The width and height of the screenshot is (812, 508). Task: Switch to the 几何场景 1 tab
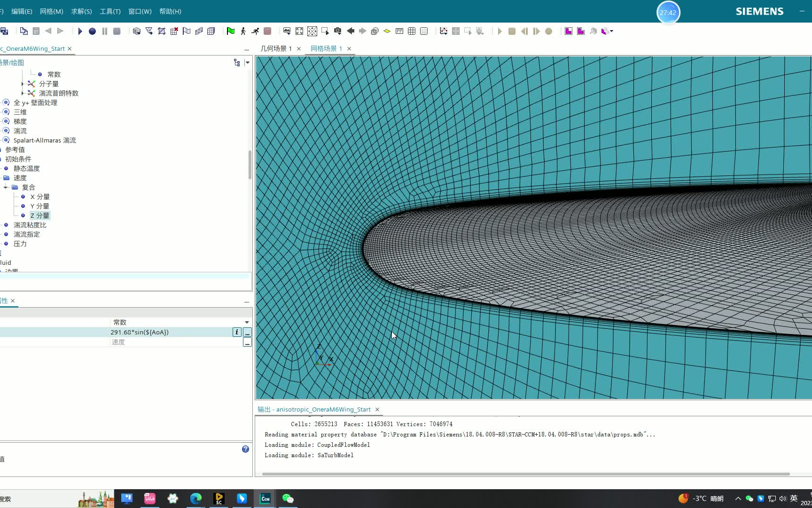(276, 48)
